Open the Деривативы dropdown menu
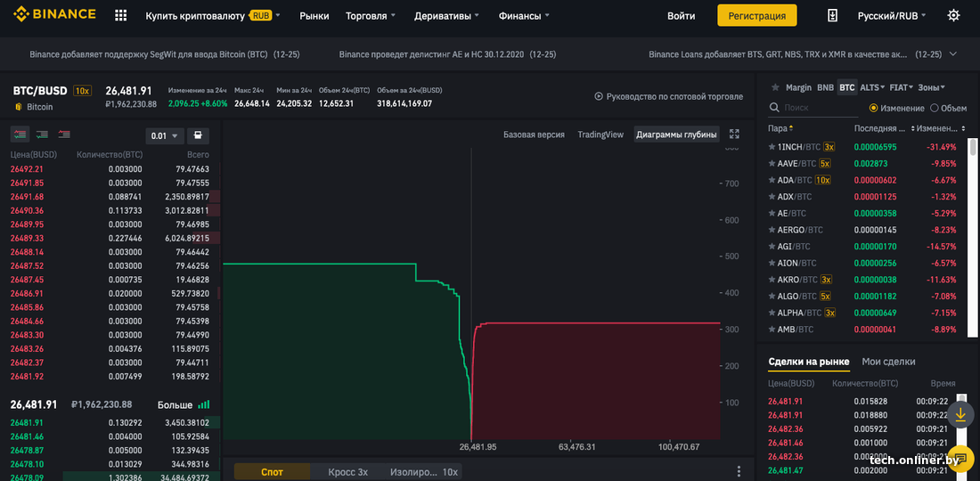Image resolution: width=980 pixels, height=481 pixels. 447,16
